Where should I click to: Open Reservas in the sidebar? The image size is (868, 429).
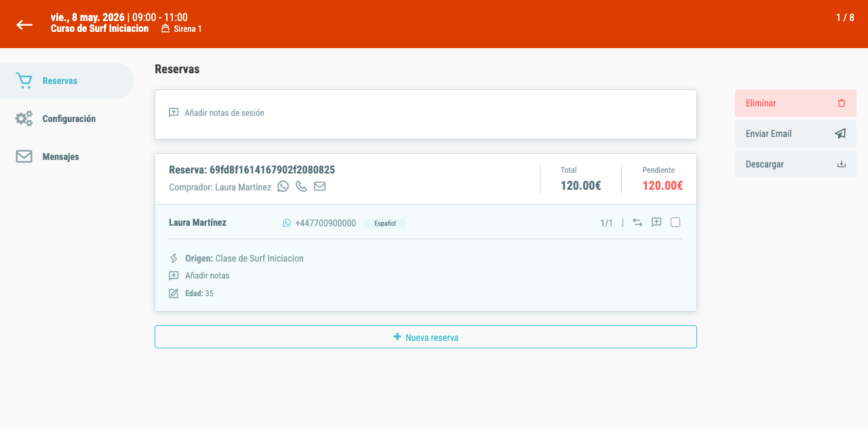[67, 81]
